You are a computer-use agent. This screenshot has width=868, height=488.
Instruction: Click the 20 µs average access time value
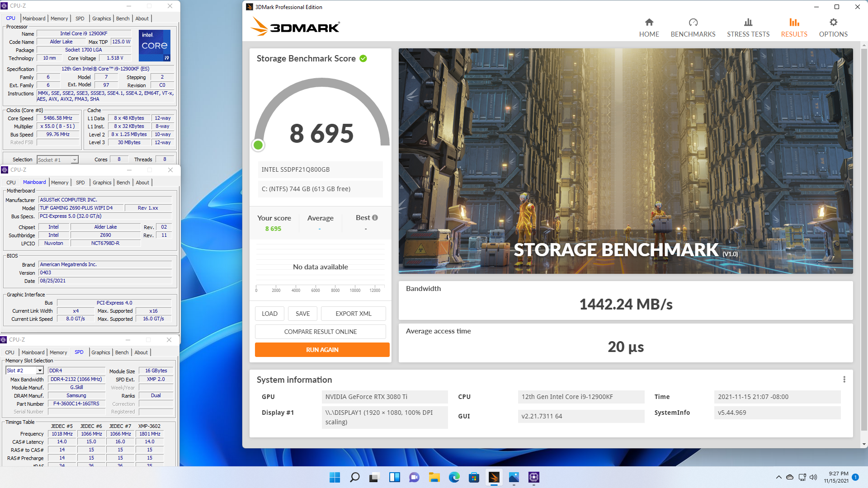[626, 347]
